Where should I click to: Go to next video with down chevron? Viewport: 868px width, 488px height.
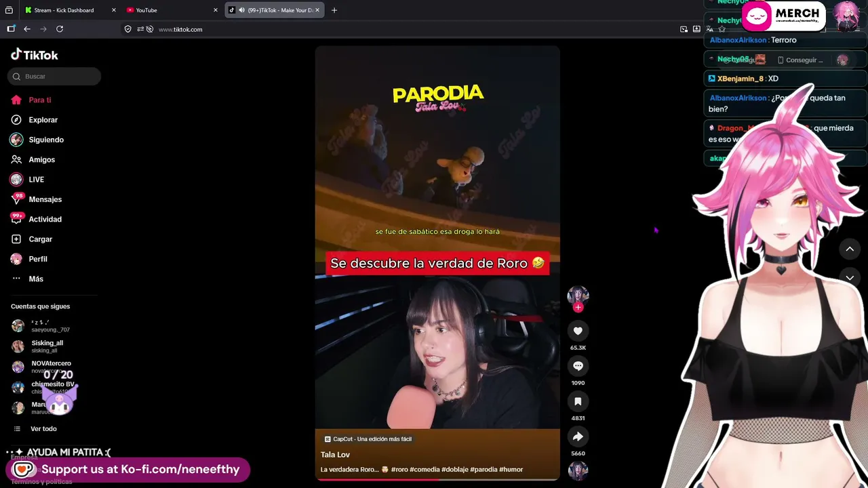(x=850, y=277)
